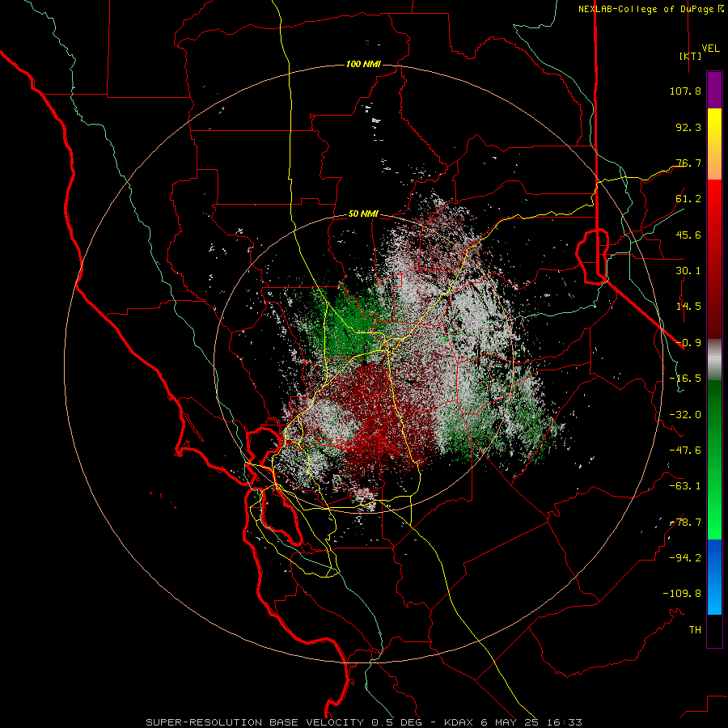Select the 61.2 scale value
Image resolution: width=728 pixels, height=728 pixels.
[x=688, y=198]
